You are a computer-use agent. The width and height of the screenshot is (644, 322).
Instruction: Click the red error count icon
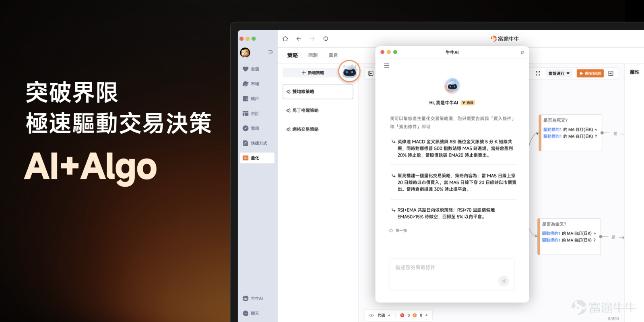coord(402,315)
